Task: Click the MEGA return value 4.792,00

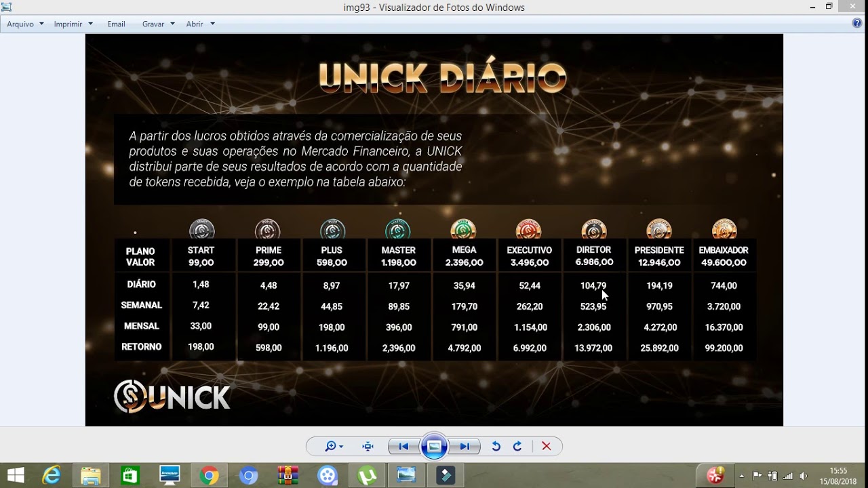Action: pos(464,348)
